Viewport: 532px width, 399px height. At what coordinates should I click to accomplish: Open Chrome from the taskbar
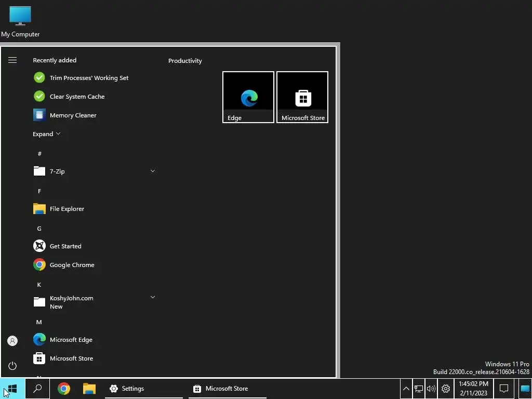coord(64,389)
